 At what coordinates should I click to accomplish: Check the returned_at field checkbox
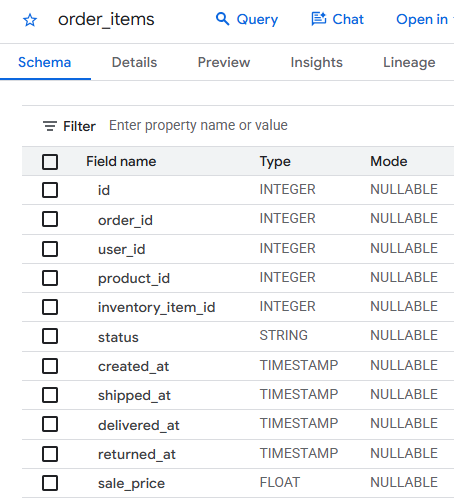[50, 454]
